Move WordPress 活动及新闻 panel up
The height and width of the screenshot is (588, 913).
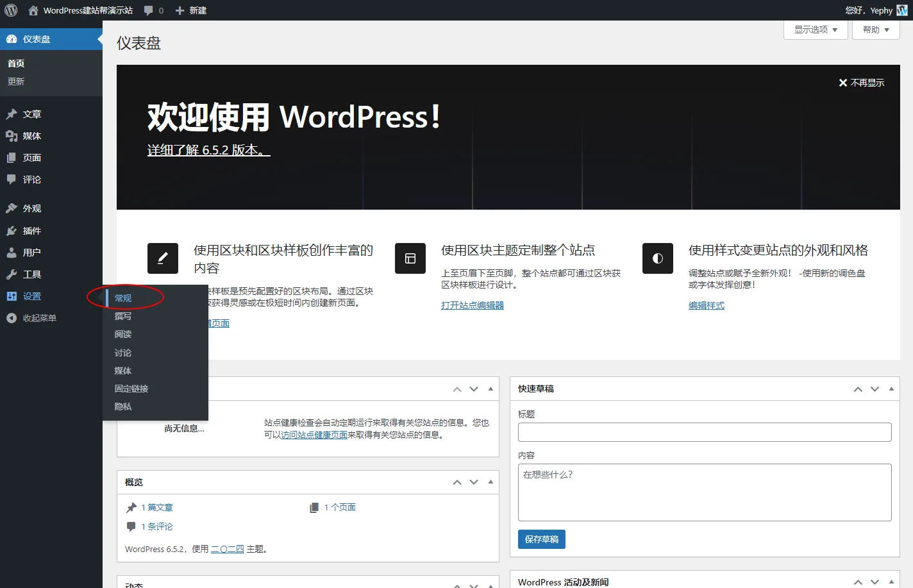(858, 582)
